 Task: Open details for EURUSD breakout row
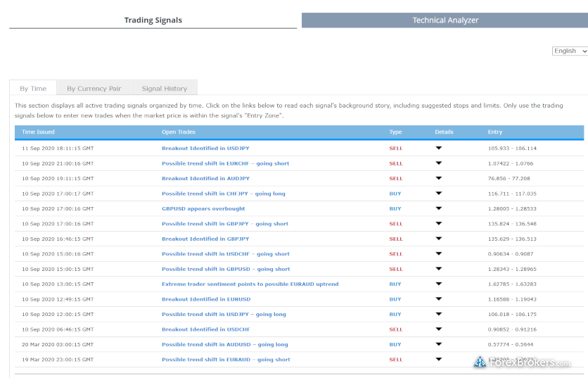[x=438, y=299]
